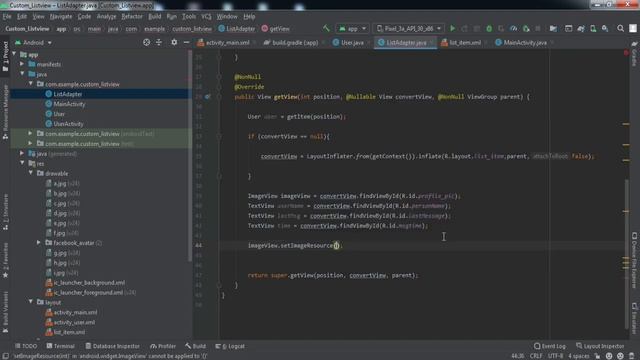
Task: Collapse the com.example.custom_listview package
Action: 31,84
